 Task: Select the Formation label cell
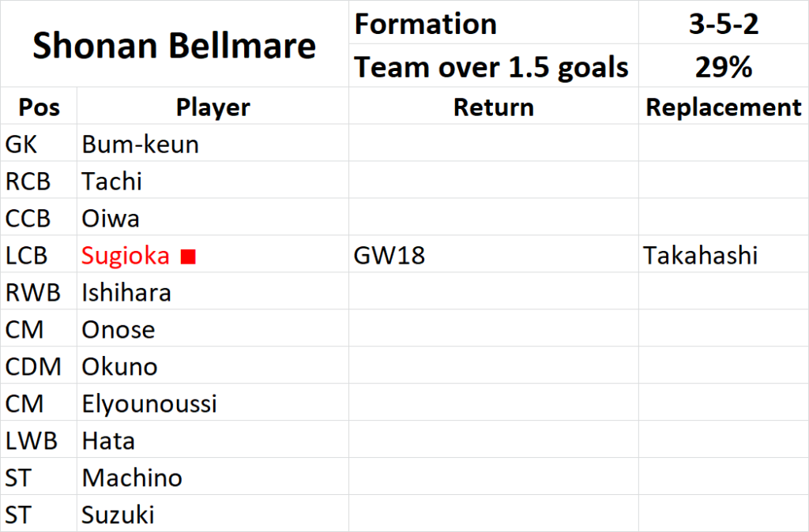point(494,23)
